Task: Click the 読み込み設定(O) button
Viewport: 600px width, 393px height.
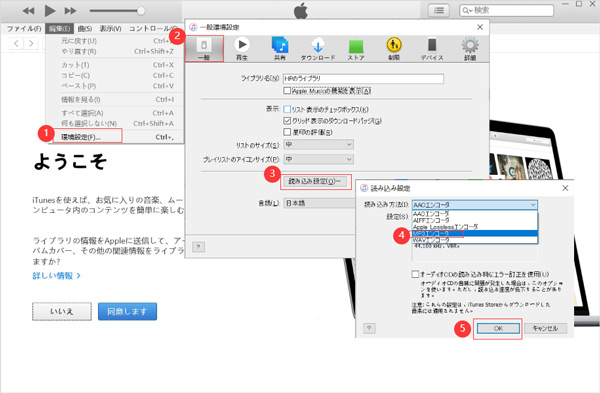Action: [x=315, y=181]
